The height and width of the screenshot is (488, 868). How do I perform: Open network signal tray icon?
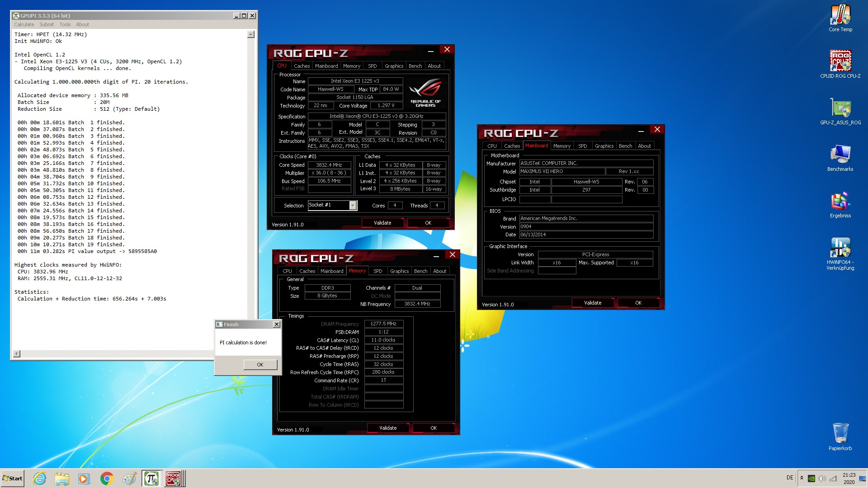[x=833, y=479]
